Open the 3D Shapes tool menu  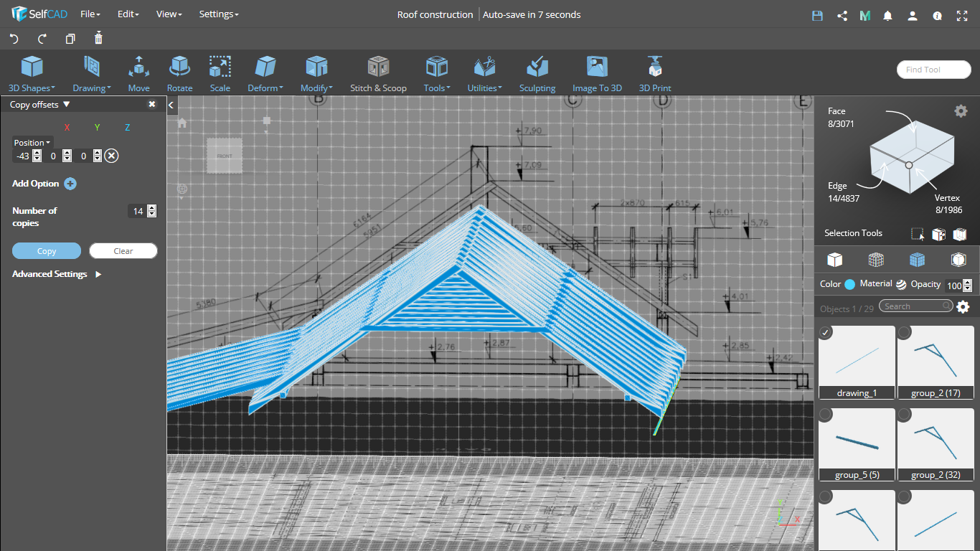click(32, 74)
